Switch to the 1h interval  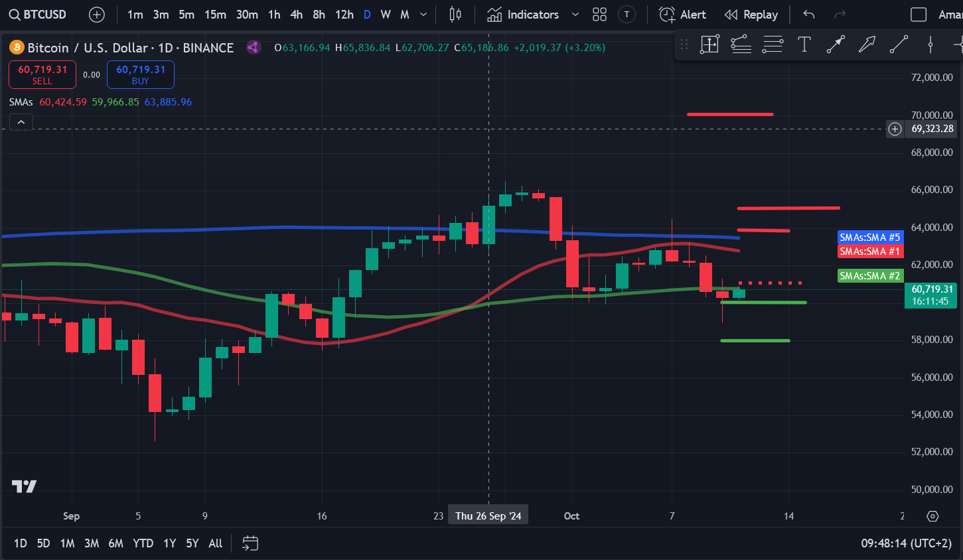(274, 15)
